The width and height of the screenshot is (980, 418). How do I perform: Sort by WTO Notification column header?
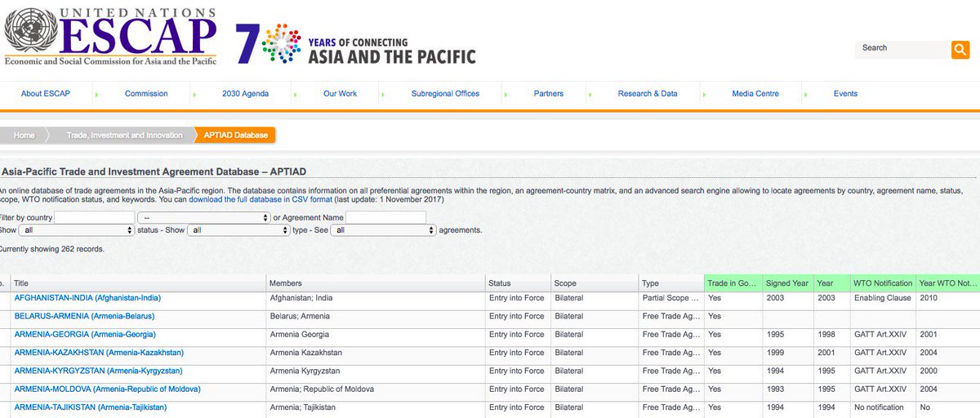pyautogui.click(x=883, y=283)
